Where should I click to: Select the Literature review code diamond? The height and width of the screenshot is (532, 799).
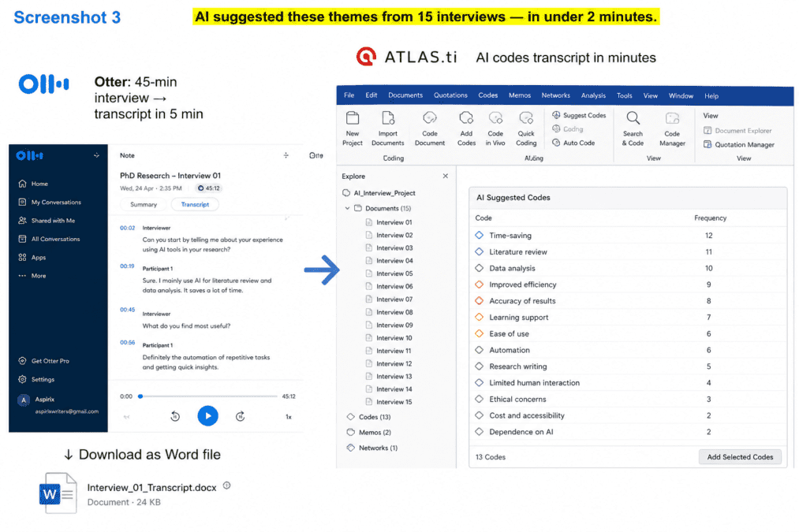[x=479, y=251]
